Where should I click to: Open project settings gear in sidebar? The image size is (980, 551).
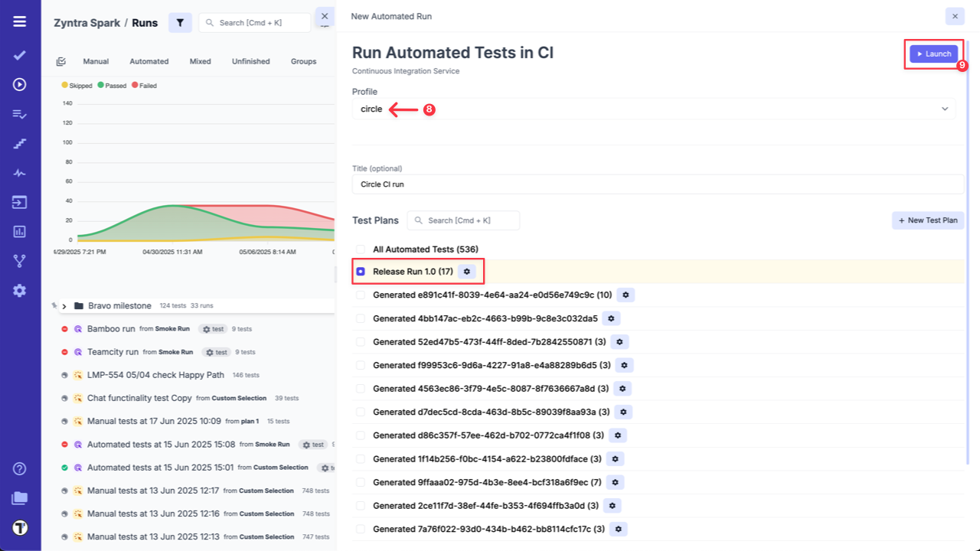(x=19, y=290)
